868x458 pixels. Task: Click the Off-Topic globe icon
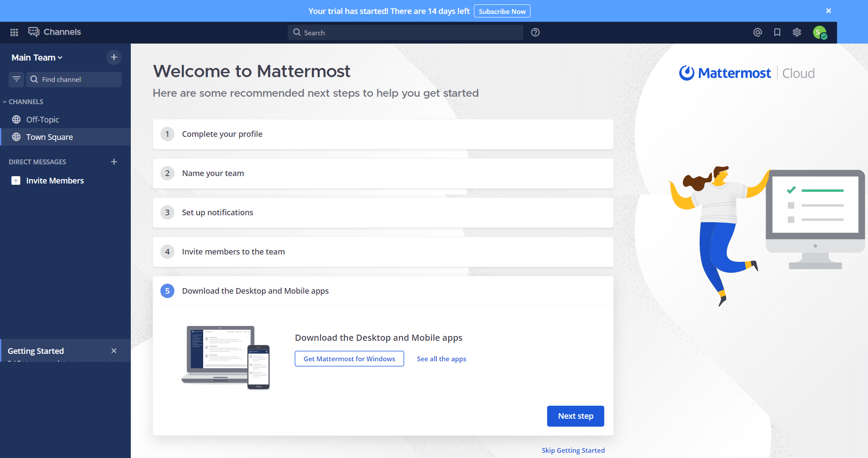click(17, 119)
